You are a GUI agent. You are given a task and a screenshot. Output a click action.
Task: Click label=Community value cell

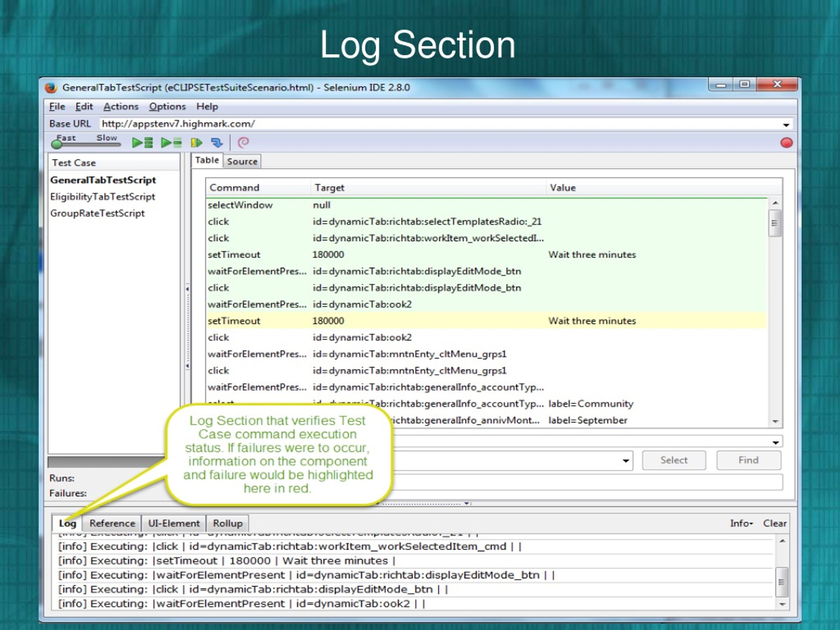coord(591,404)
